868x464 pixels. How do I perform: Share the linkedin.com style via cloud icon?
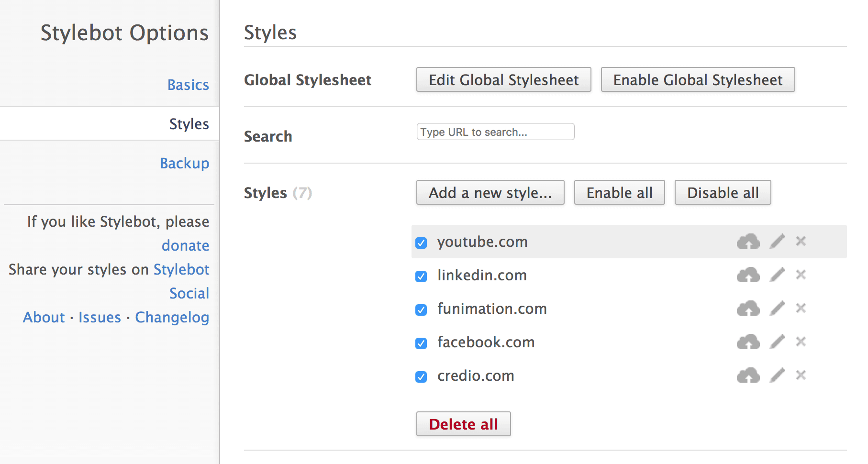tap(748, 275)
